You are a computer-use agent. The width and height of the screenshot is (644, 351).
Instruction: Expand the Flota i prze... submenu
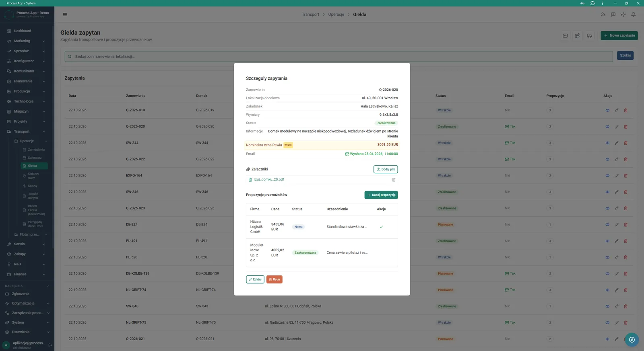31,234
